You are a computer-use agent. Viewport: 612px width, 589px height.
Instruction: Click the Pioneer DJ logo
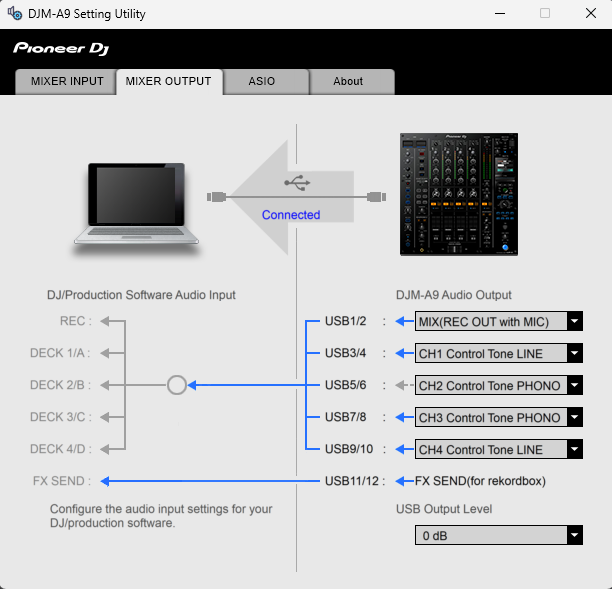tap(61, 48)
